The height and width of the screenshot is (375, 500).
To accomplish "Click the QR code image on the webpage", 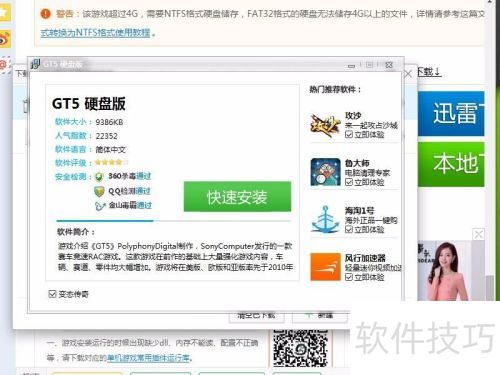I will [x=301, y=348].
